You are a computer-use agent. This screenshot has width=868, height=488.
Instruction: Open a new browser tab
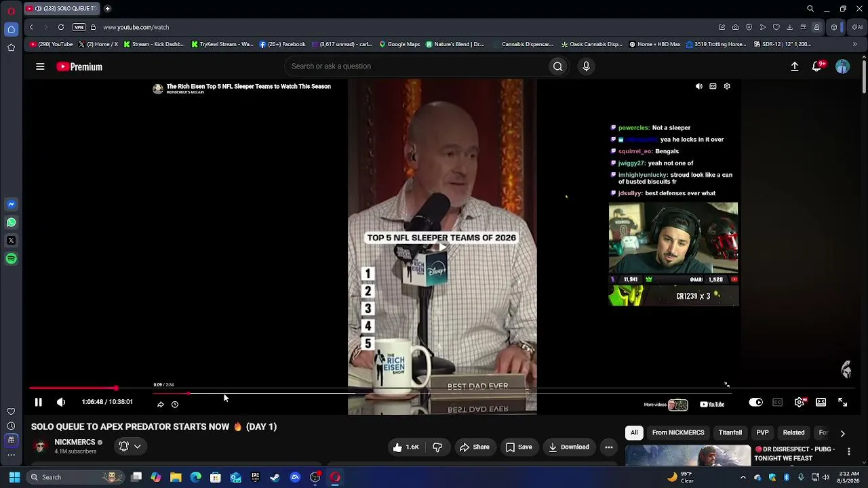(107, 9)
